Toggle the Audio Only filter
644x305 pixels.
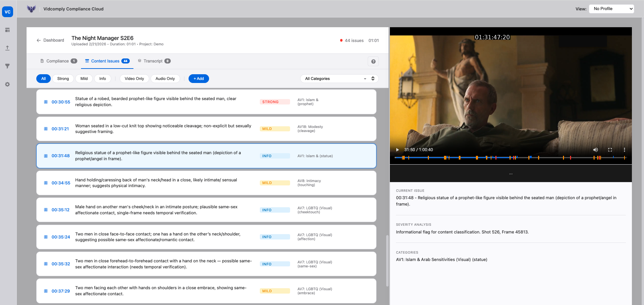[x=165, y=79]
